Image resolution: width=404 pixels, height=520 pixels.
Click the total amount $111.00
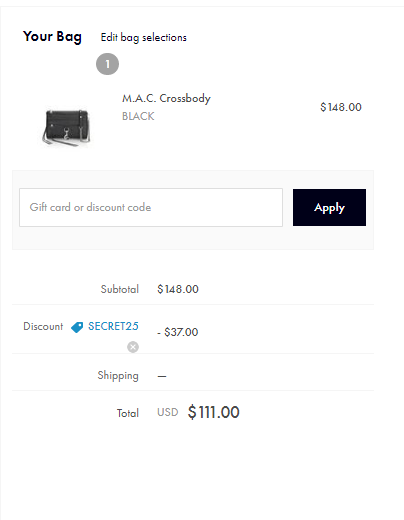214,412
